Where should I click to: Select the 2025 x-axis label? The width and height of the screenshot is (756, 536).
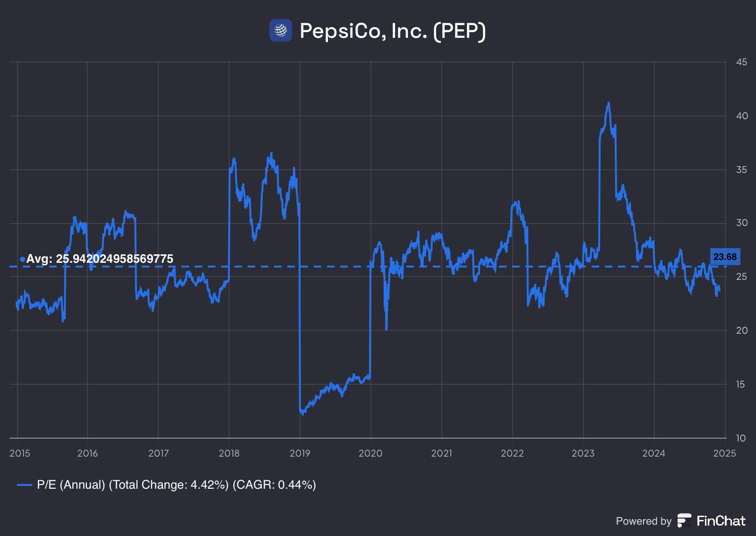[725, 453]
